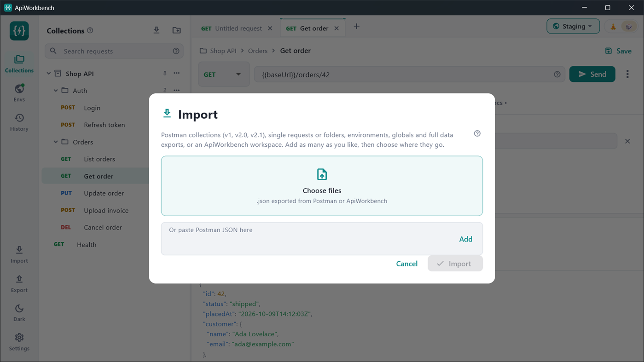Click Add beside the paste JSON field
The width and height of the screenshot is (644, 362).
click(x=466, y=239)
